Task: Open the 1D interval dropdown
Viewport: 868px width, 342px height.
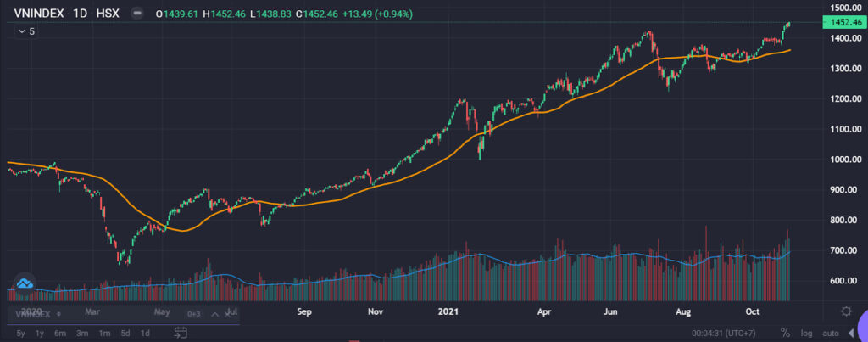Action: 81,14
